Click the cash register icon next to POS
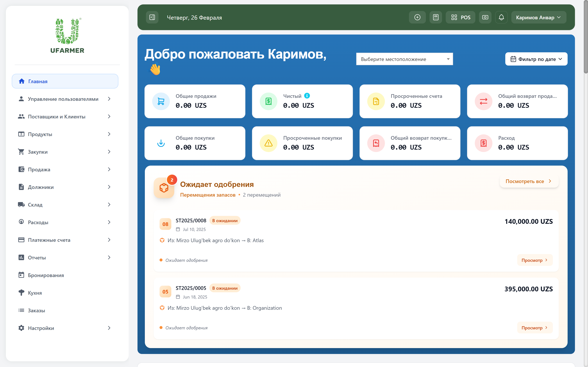The height and width of the screenshot is (367, 588). pos(485,17)
